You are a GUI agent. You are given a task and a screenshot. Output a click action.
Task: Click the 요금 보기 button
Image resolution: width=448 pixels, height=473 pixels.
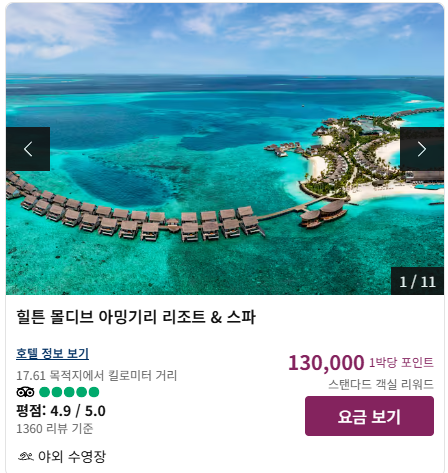pyautogui.click(x=369, y=416)
